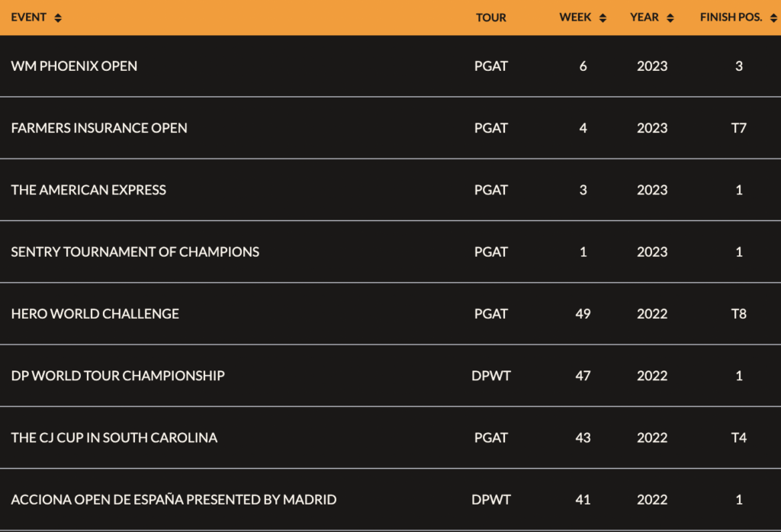This screenshot has width=781, height=532.
Task: Click the Year column sort arrows
Action: pos(670,18)
